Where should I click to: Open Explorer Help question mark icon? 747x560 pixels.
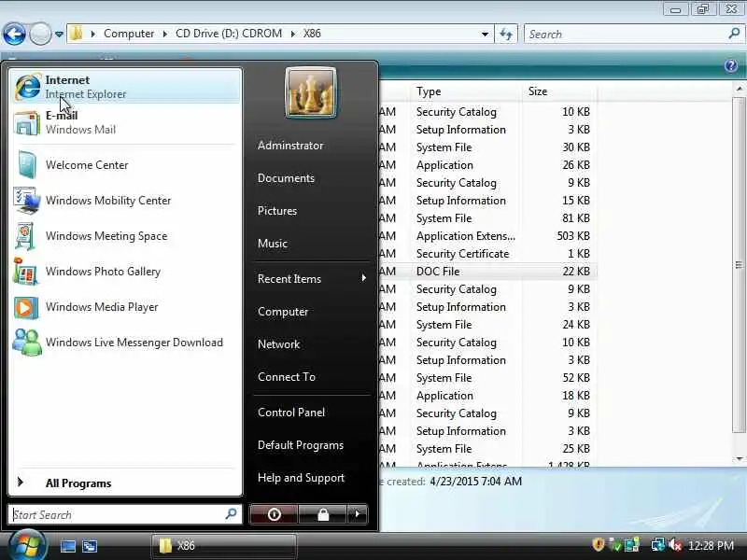point(731,65)
